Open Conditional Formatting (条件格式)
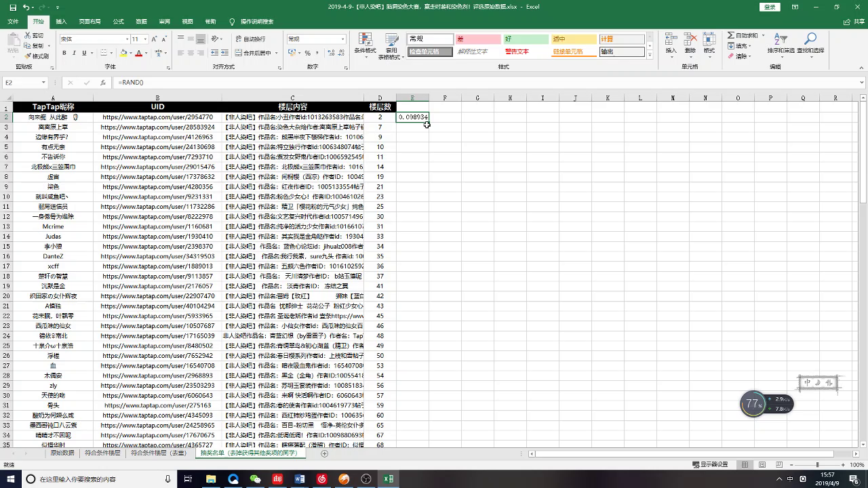 point(365,45)
